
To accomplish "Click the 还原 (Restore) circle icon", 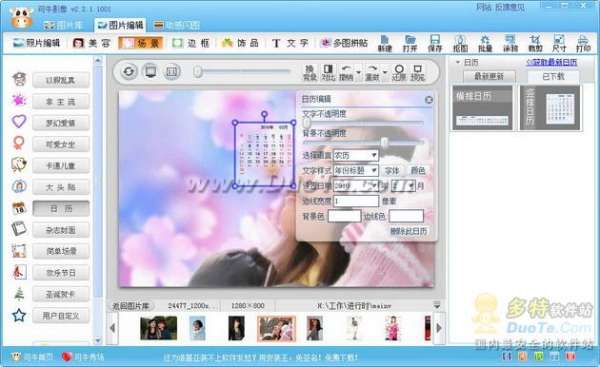I will click(399, 72).
